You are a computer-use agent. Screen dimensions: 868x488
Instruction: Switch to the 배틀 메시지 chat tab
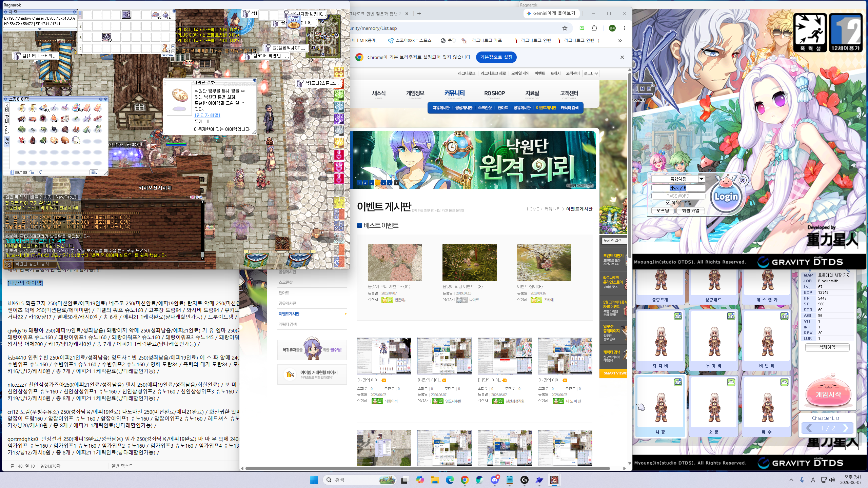(41, 197)
